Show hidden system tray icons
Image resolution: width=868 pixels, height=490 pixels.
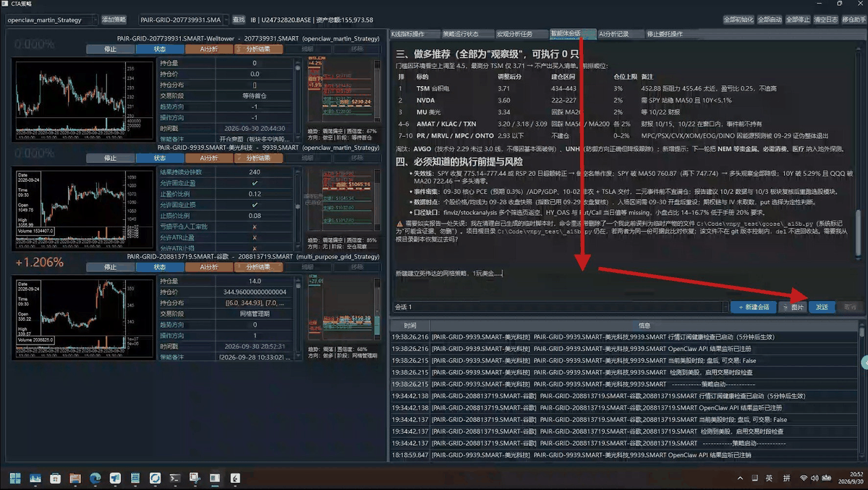coord(740,478)
